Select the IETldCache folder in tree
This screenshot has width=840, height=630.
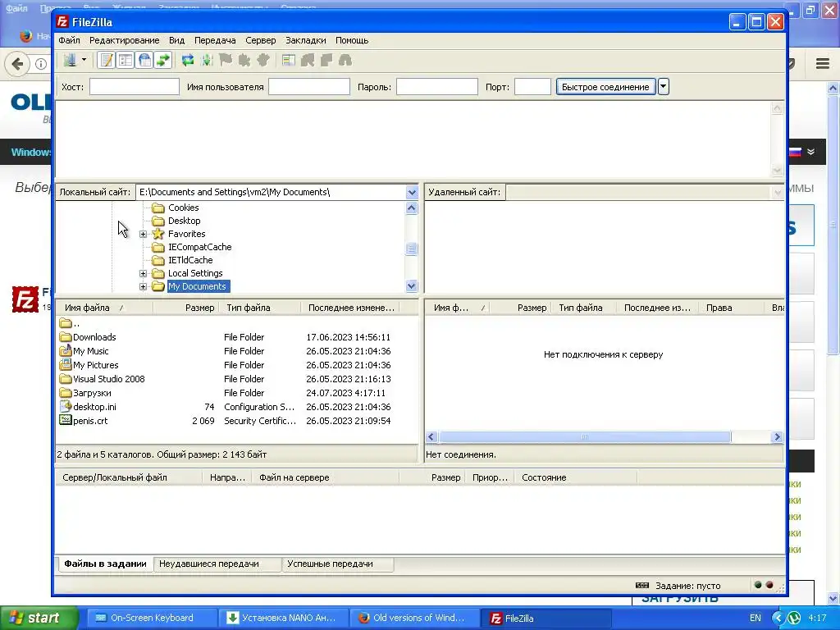[x=190, y=260]
